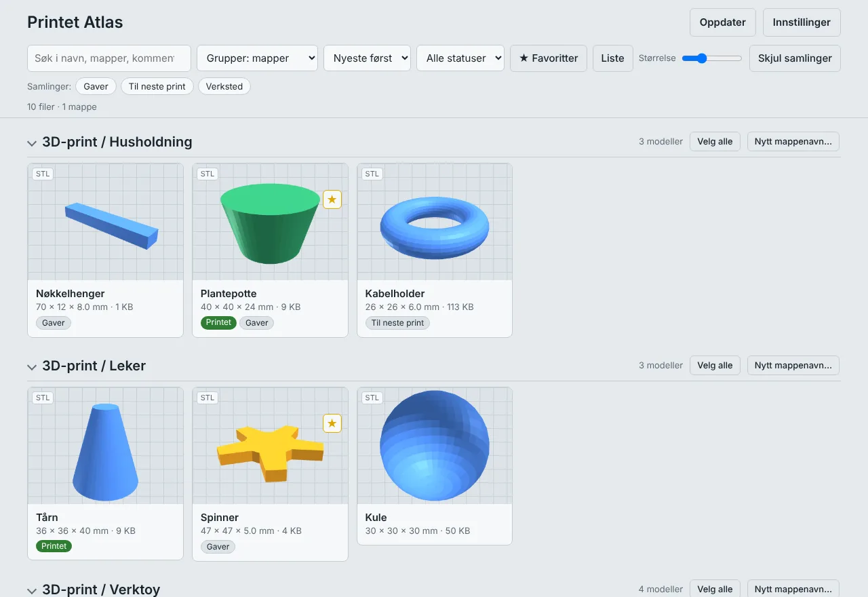Select all models in Husholdning folder

(715, 142)
